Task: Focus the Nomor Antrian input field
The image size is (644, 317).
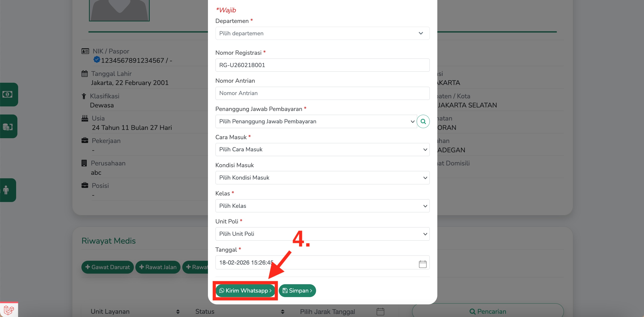Action: tap(322, 93)
